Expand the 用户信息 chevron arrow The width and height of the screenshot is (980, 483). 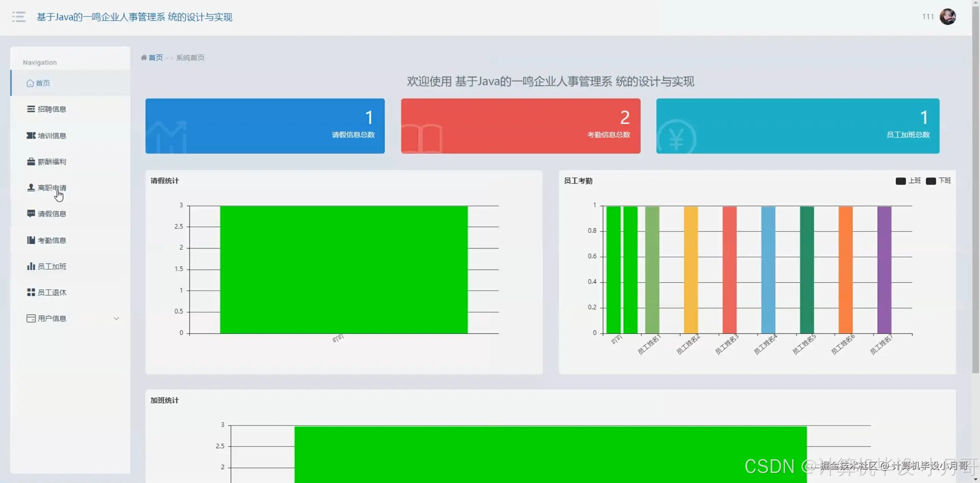pyautogui.click(x=116, y=318)
